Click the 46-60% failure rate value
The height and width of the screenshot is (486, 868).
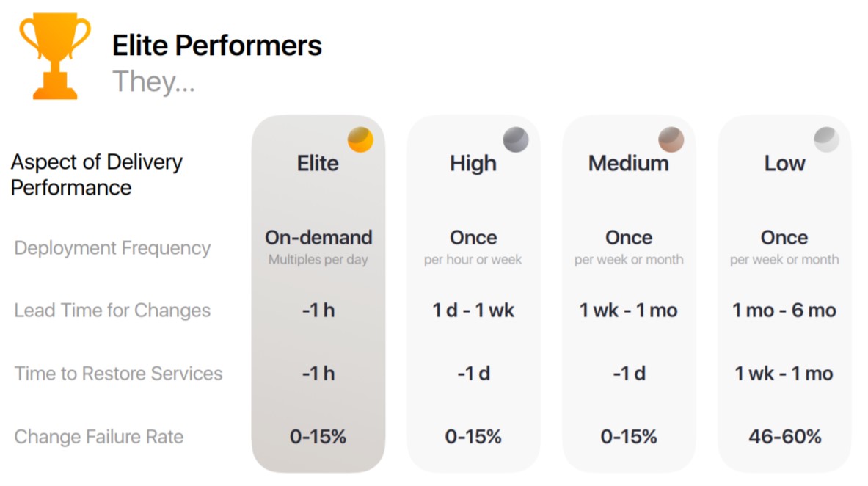coord(785,437)
